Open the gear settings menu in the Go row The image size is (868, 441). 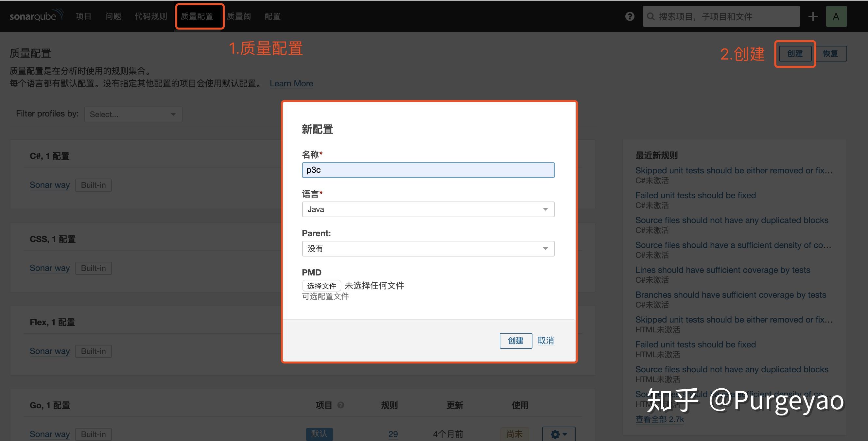coord(558,434)
